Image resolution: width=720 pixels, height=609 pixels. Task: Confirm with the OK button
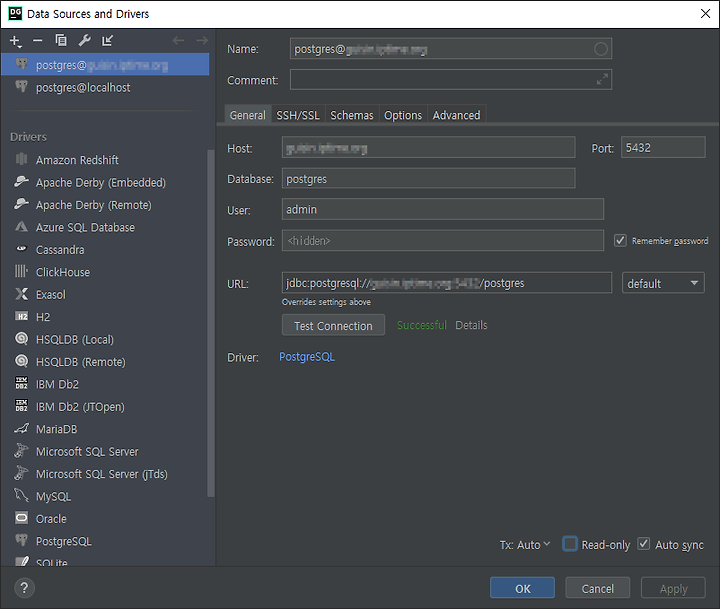click(522, 588)
